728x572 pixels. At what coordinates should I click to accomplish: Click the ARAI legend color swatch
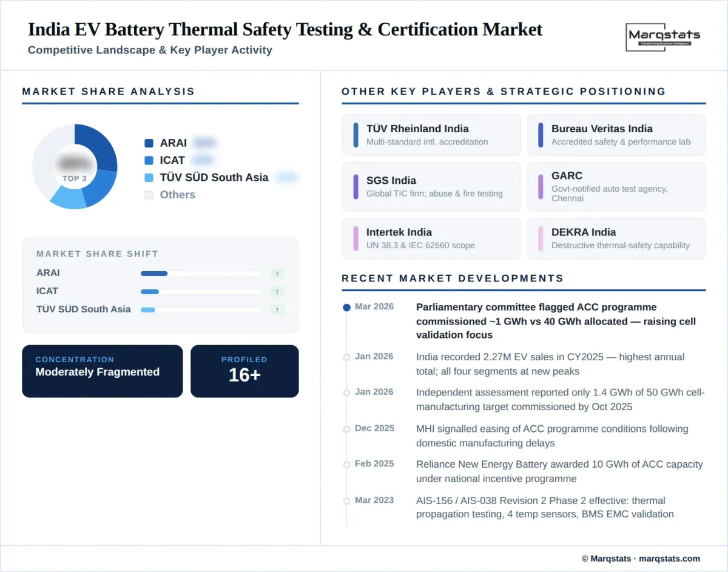coord(149,143)
